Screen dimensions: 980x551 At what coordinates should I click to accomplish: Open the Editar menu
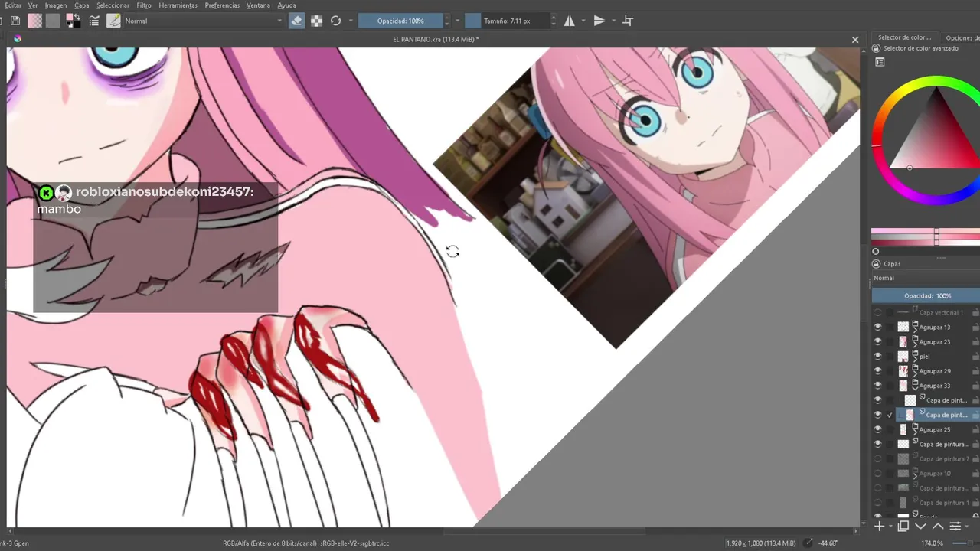[14, 5]
